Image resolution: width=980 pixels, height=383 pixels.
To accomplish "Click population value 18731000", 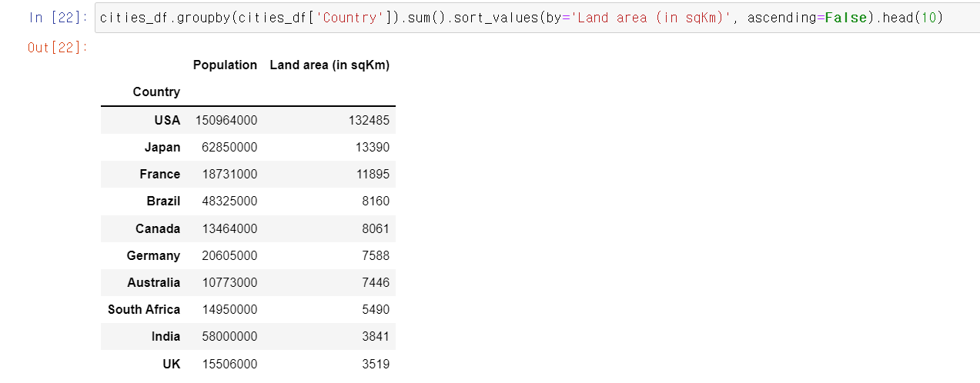I will click(229, 175).
